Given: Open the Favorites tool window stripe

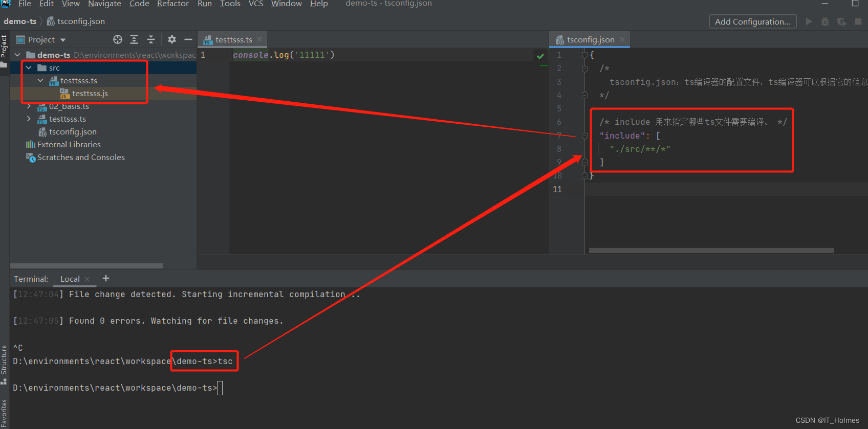Looking at the screenshot, I should point(4,412).
